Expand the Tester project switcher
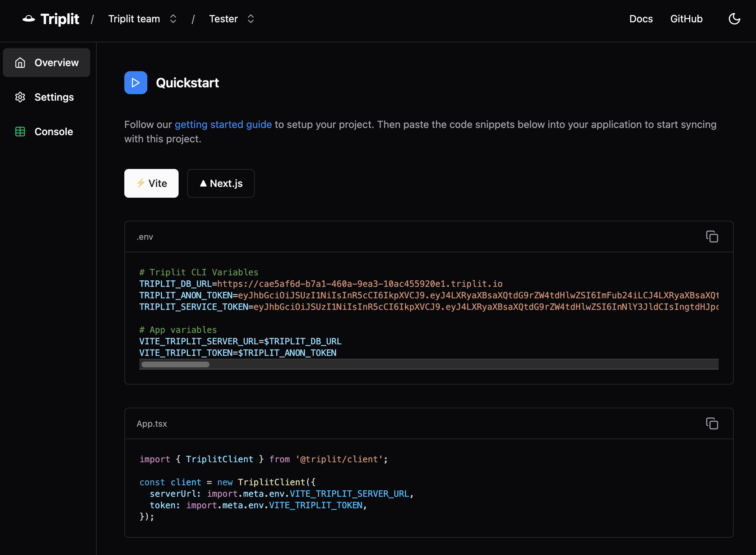Viewport: 756px width, 555px height. click(250, 19)
